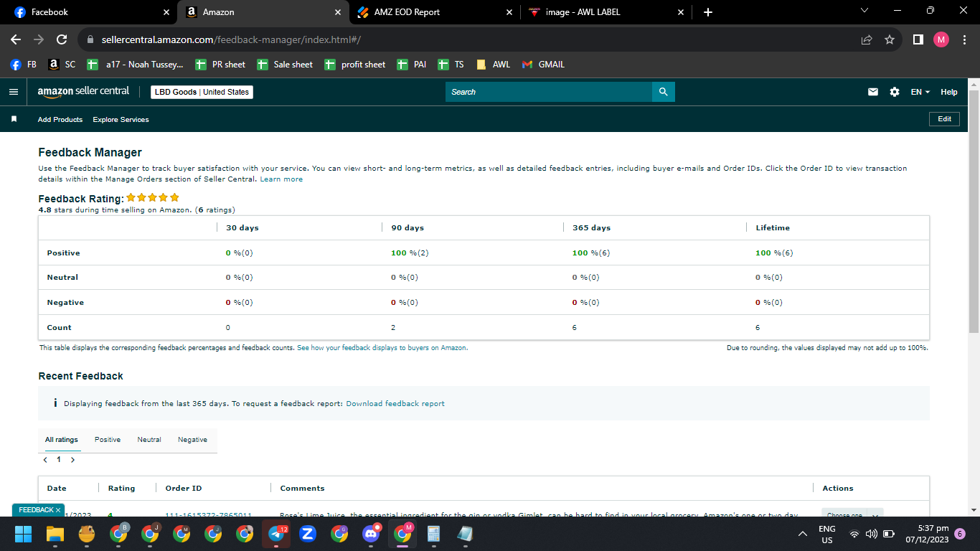Viewport: 980px width, 551px height.
Task: Close the Amazon browser tab
Action: 338,12
